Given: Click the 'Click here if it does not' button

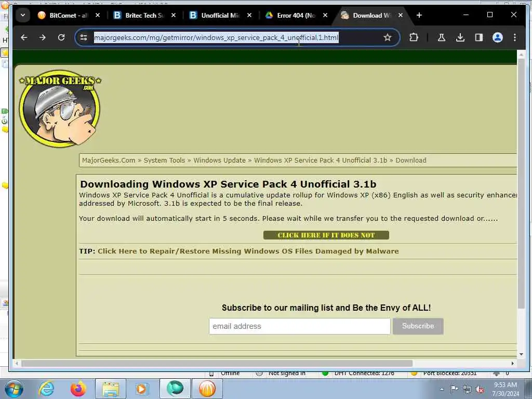Looking at the screenshot, I should (326, 235).
